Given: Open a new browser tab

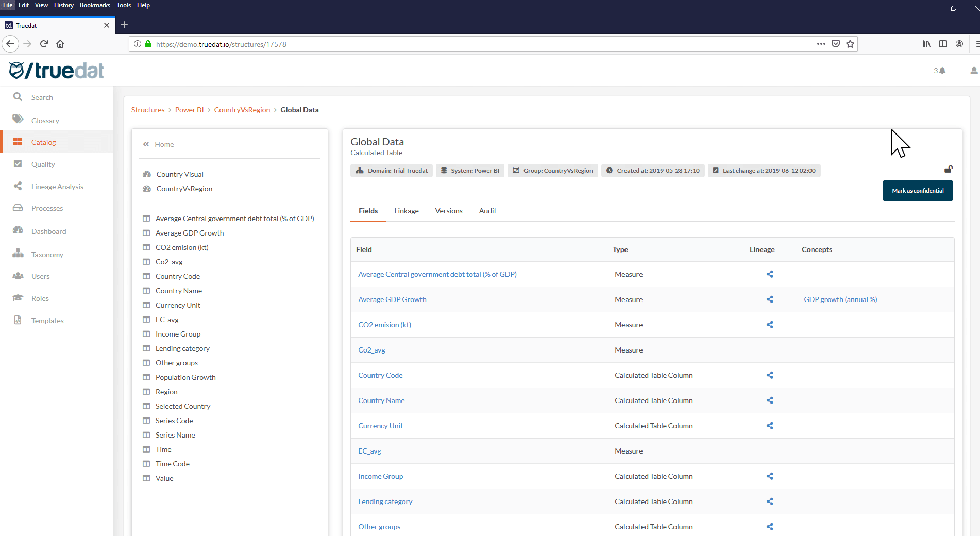Looking at the screenshot, I should [x=124, y=25].
